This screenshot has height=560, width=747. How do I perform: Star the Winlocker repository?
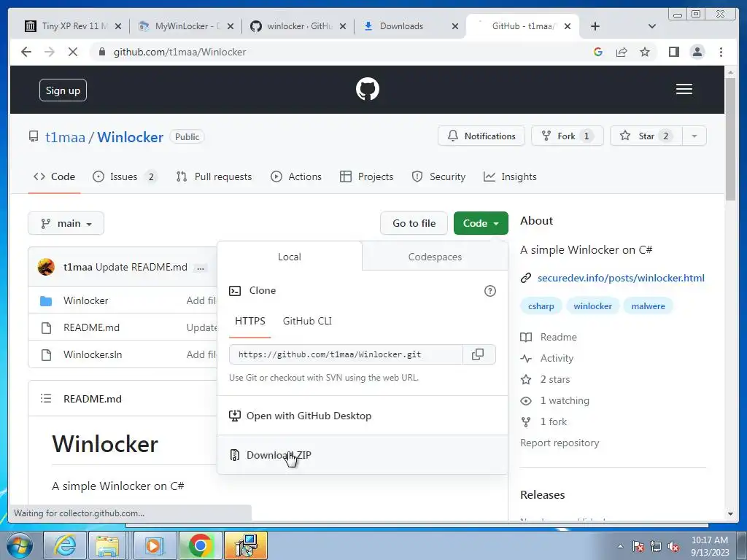pos(646,136)
